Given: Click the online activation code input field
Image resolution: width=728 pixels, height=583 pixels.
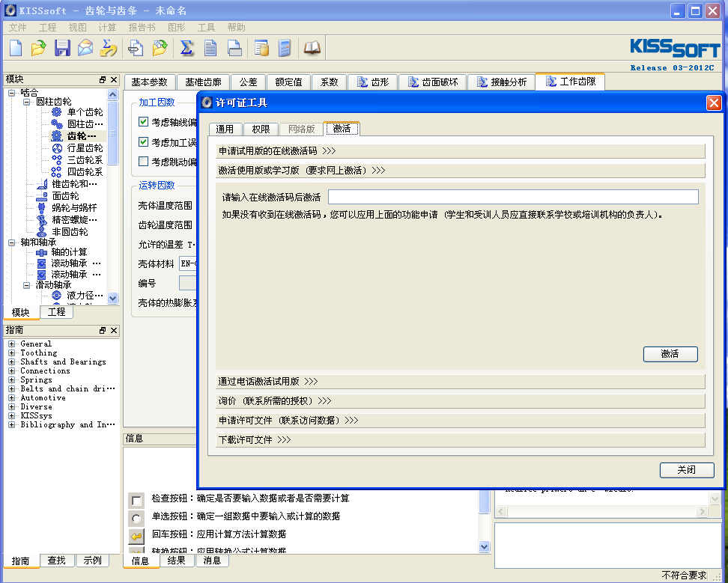Looking at the screenshot, I should [513, 197].
